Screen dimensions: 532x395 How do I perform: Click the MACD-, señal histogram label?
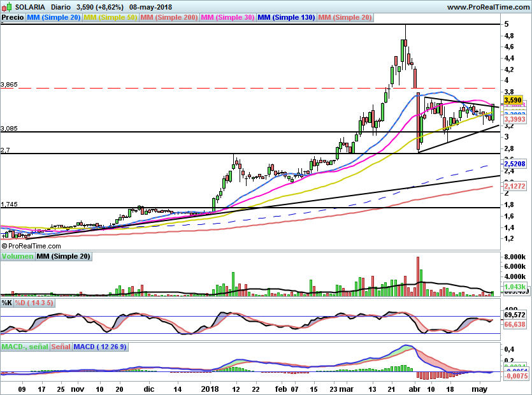pyautogui.click(x=25, y=347)
